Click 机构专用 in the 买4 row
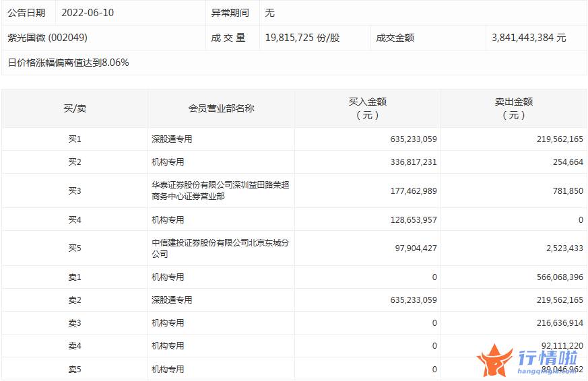 (x=168, y=219)
